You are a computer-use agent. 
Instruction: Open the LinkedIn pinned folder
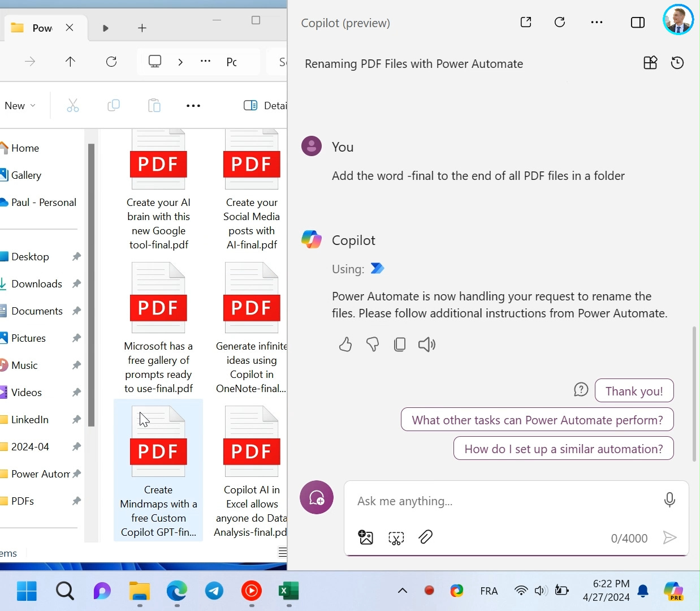click(x=29, y=420)
